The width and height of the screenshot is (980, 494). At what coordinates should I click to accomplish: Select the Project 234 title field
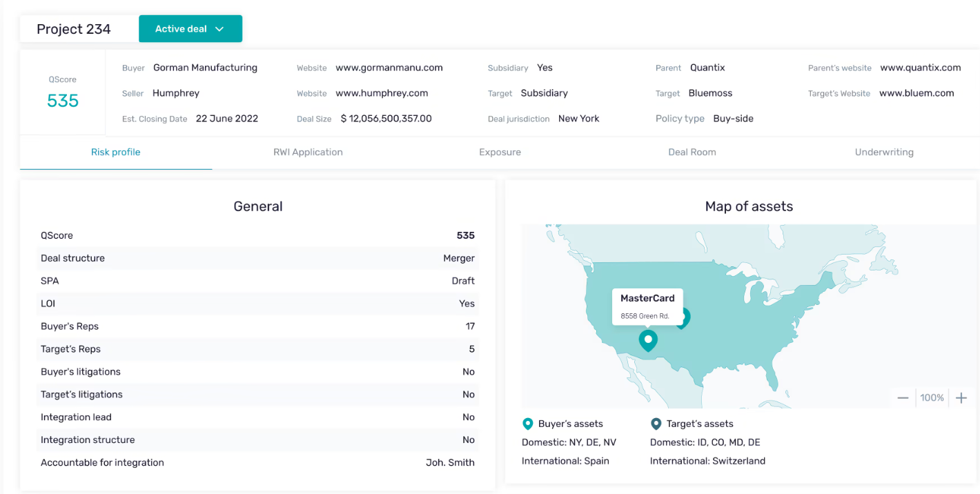tap(74, 29)
